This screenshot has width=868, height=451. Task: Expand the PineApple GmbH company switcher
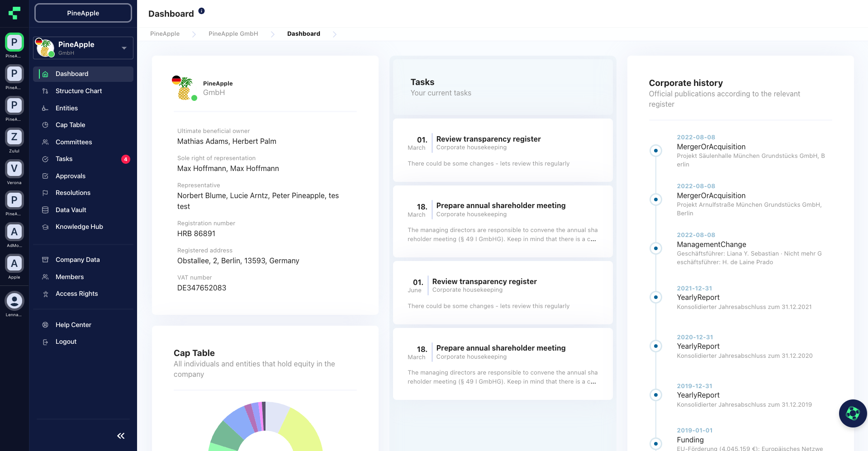[124, 48]
